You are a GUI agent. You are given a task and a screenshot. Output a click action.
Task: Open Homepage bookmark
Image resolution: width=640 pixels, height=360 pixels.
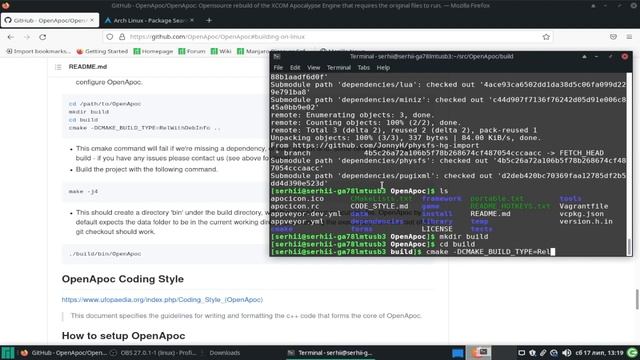point(153,51)
